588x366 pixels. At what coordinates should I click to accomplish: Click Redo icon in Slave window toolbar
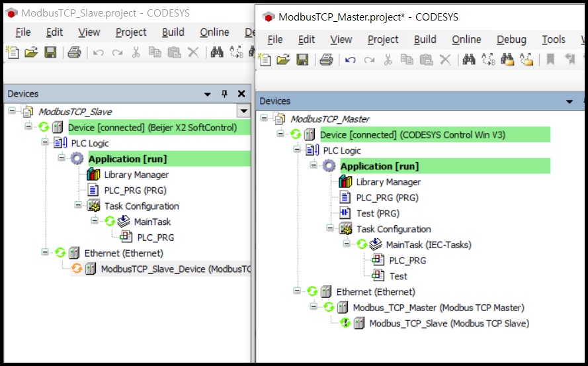(117, 52)
